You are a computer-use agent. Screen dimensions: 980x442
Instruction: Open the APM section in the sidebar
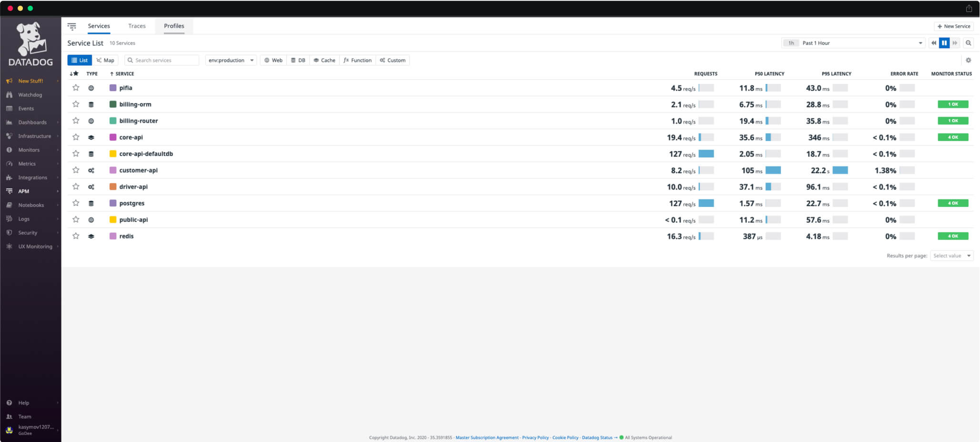click(x=22, y=191)
